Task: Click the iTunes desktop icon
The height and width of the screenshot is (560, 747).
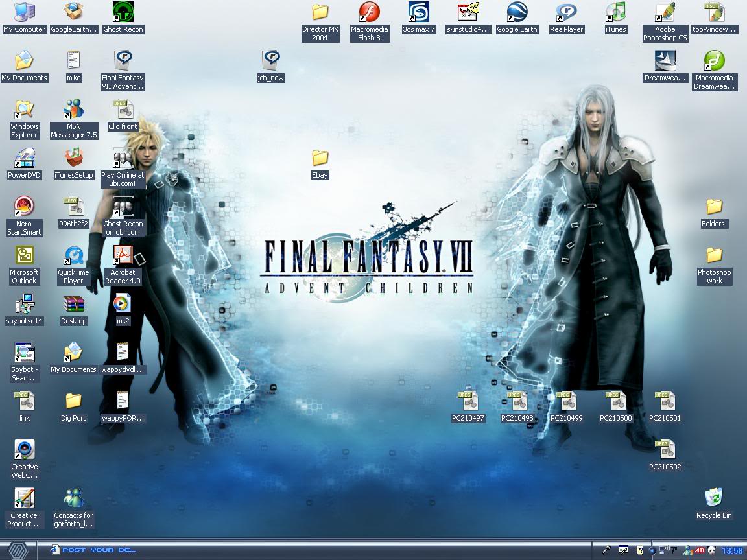Action: coord(615,12)
